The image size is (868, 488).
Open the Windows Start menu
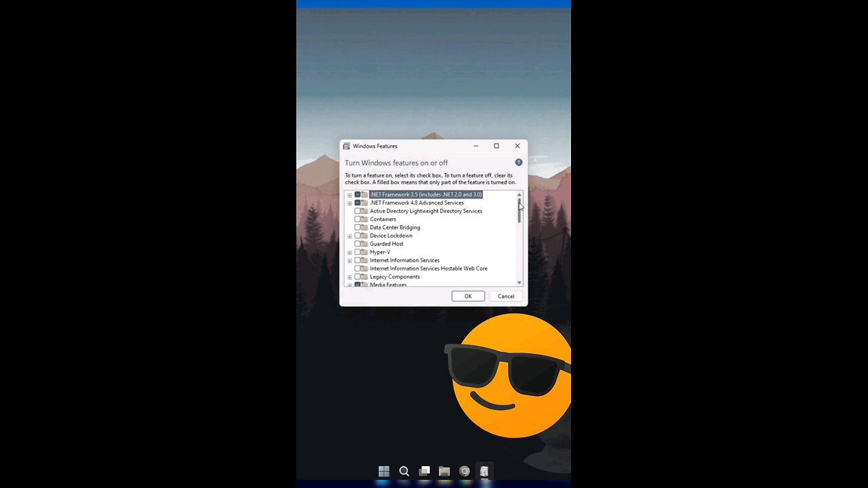tap(384, 471)
